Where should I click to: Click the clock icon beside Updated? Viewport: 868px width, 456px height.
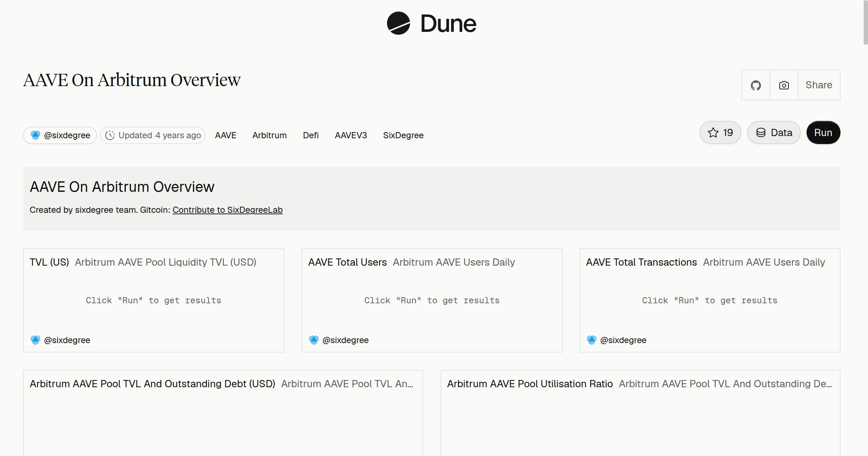pos(110,135)
